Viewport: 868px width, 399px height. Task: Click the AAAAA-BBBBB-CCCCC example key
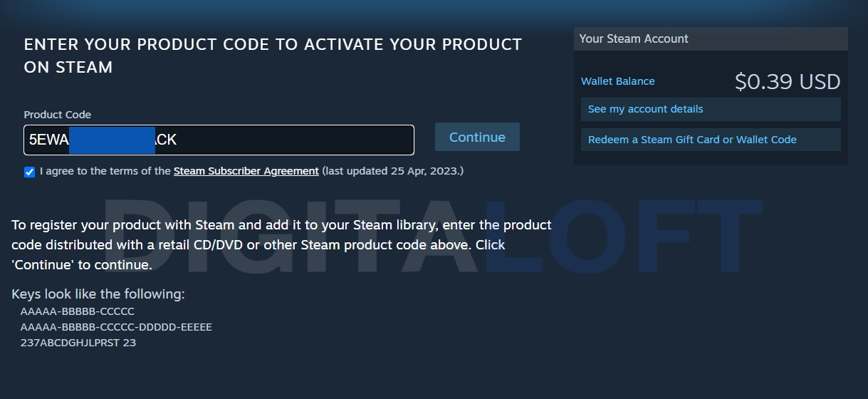click(77, 311)
